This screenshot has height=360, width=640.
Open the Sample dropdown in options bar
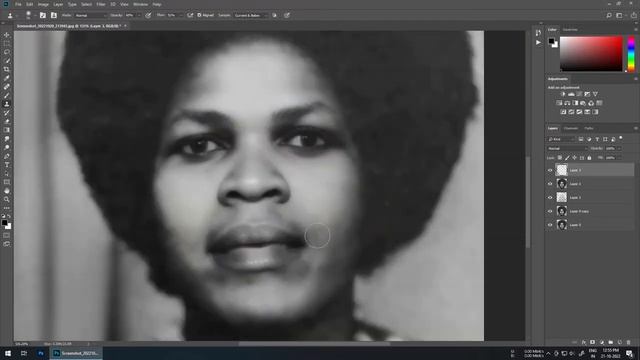tap(251, 15)
